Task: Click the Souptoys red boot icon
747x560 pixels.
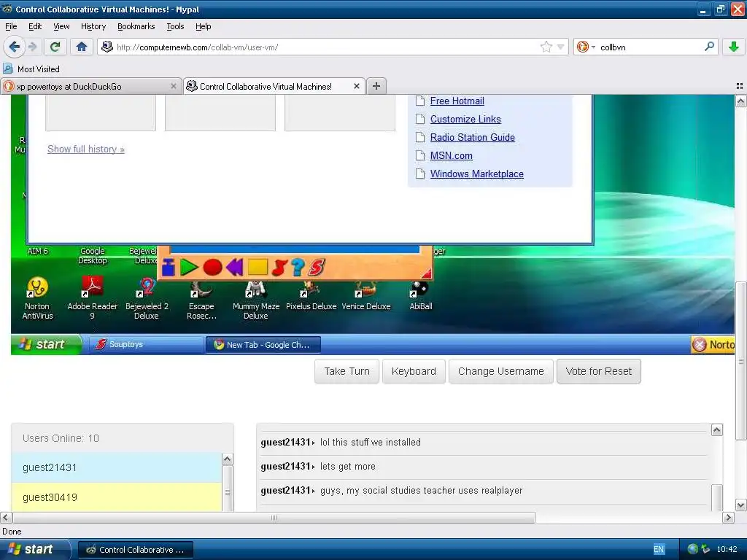Action: 279,268
